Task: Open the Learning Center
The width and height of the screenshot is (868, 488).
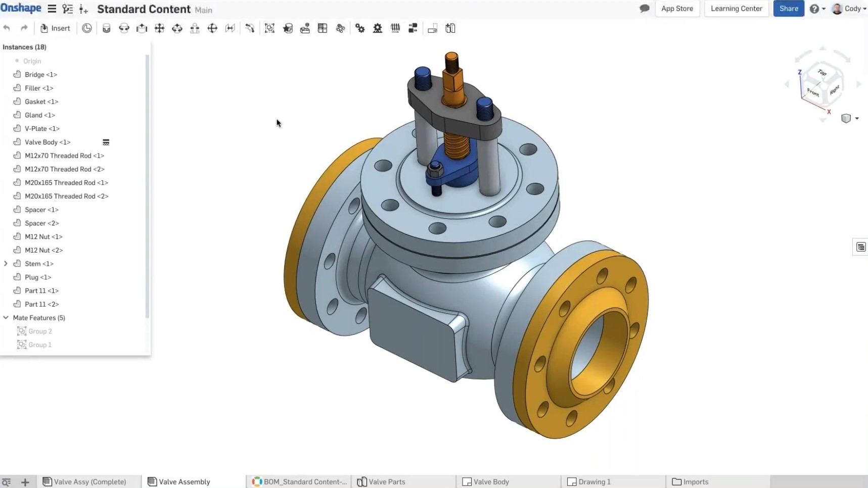Action: point(736,8)
